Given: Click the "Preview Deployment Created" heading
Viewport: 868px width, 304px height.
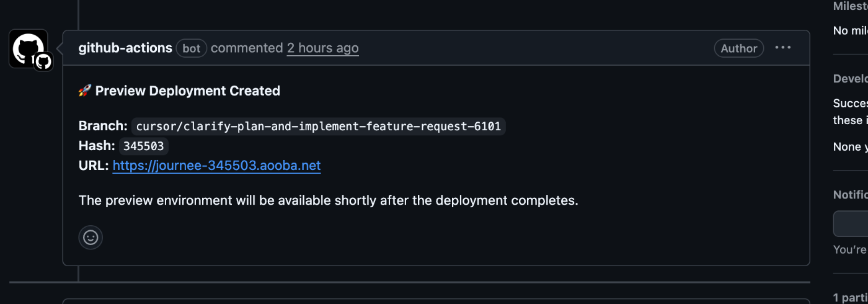Looking at the screenshot, I should pos(187,91).
